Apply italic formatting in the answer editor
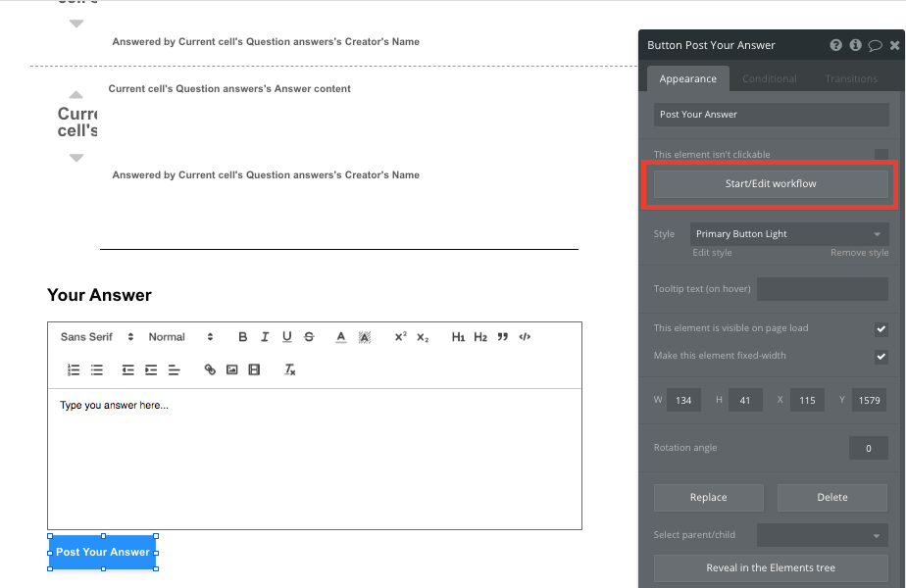The width and height of the screenshot is (906, 588). (265, 336)
